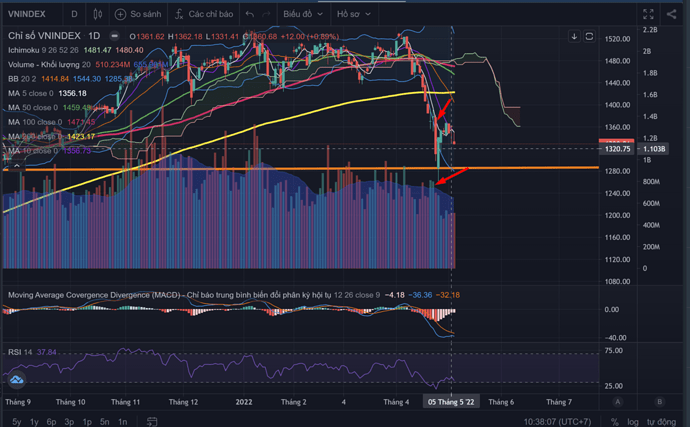The height and width of the screenshot is (427, 690).
Task: Click the fx indicators icon
Action: [x=179, y=14]
